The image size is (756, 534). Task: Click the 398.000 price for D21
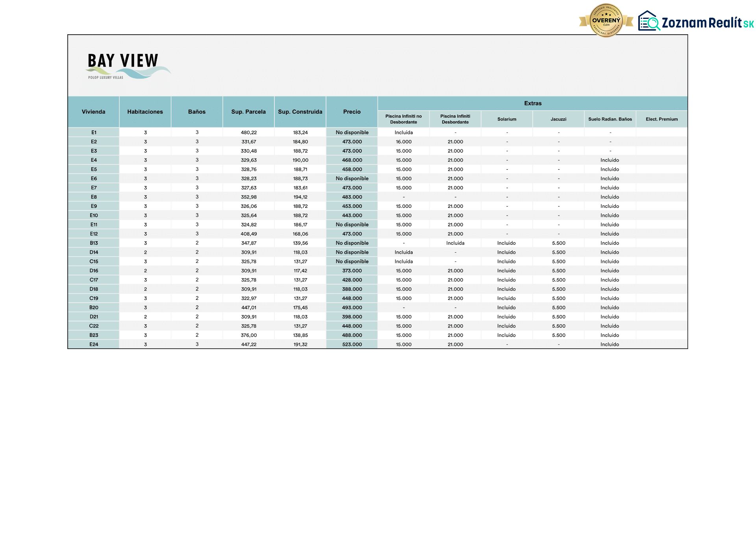(352, 317)
